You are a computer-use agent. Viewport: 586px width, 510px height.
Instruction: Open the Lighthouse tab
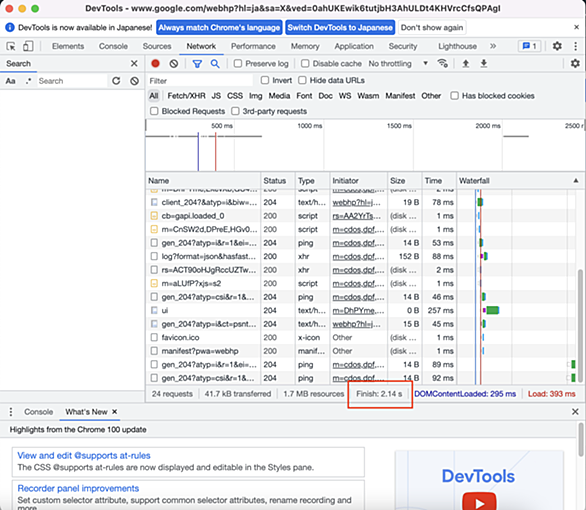point(457,46)
